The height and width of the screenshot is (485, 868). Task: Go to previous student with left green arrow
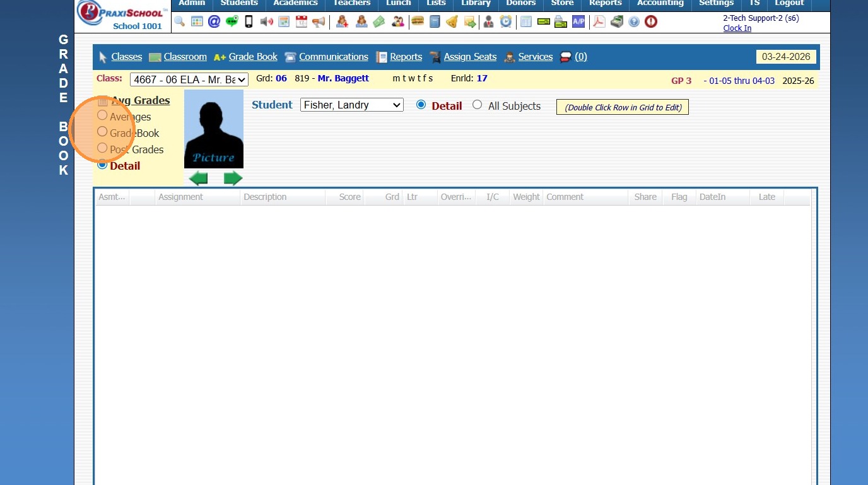click(x=198, y=178)
